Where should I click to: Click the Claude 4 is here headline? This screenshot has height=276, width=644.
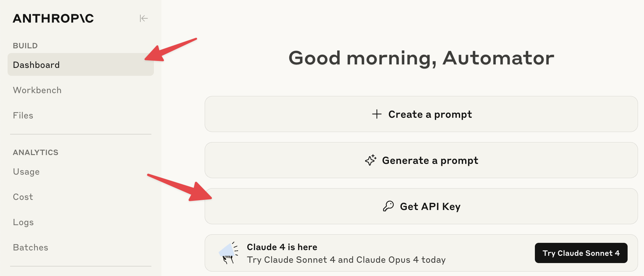tap(282, 247)
